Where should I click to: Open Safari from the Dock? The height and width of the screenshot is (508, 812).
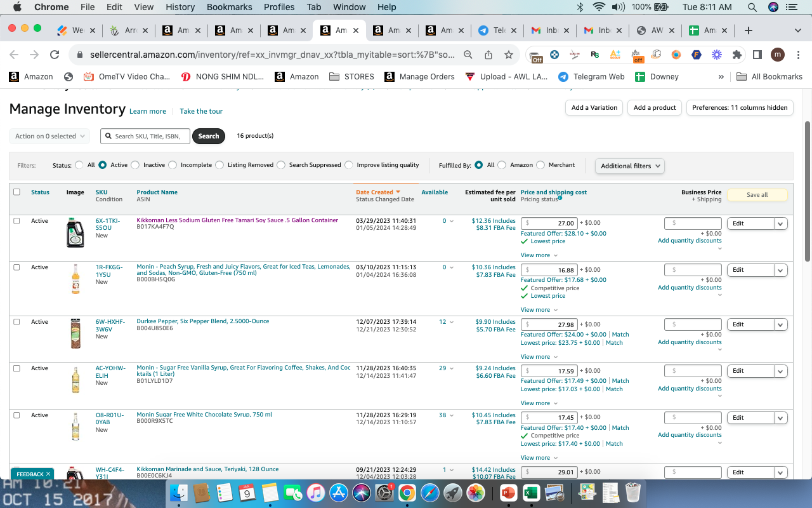pos(429,492)
